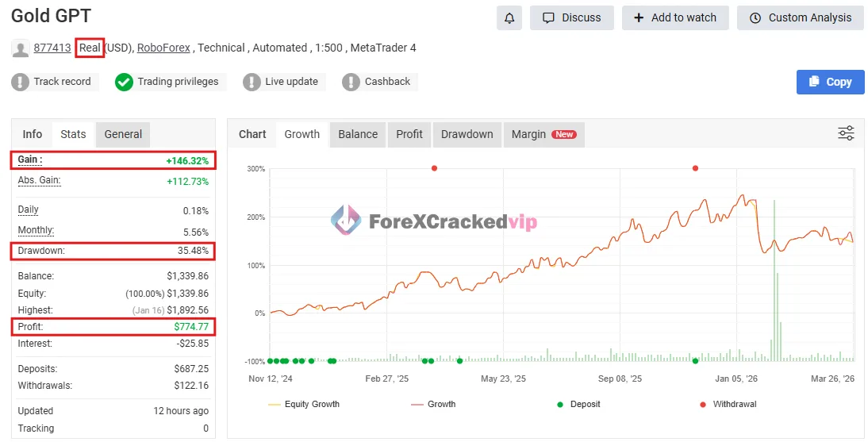Switch to the Profit chart tab

409,135
